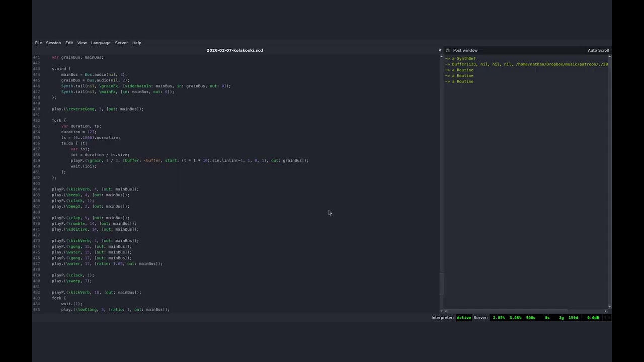644x362 pixels.
Task: Click the Interpreter: label in the status bar
Action: tap(442, 318)
